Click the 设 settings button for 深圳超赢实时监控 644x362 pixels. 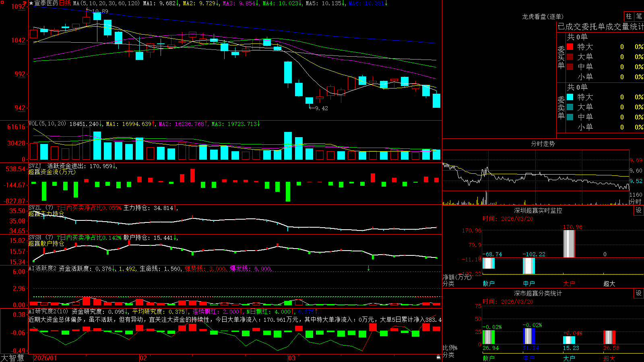pyautogui.click(x=639, y=210)
